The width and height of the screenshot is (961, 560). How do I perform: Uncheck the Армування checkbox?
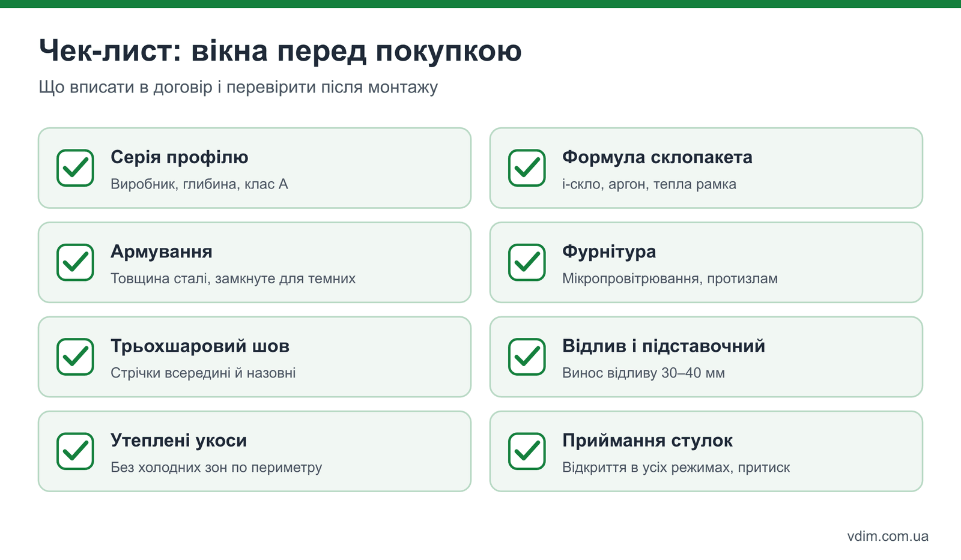tap(75, 262)
